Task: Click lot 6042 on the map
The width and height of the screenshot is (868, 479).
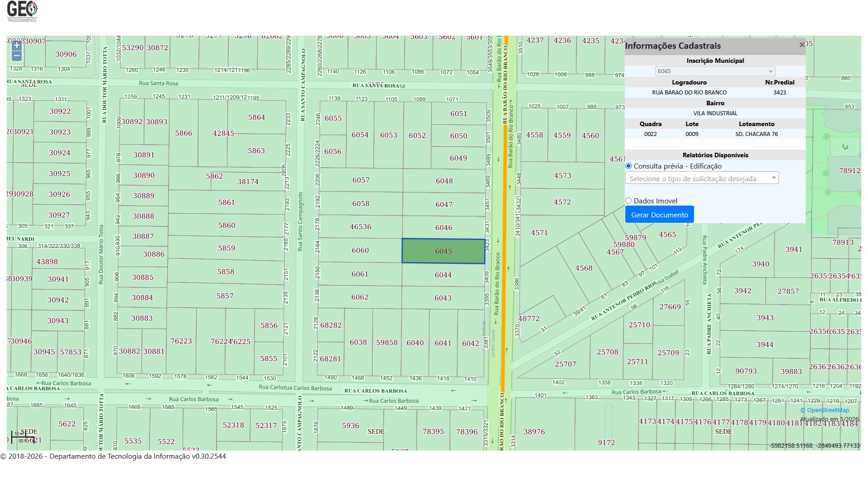Action: tap(471, 343)
